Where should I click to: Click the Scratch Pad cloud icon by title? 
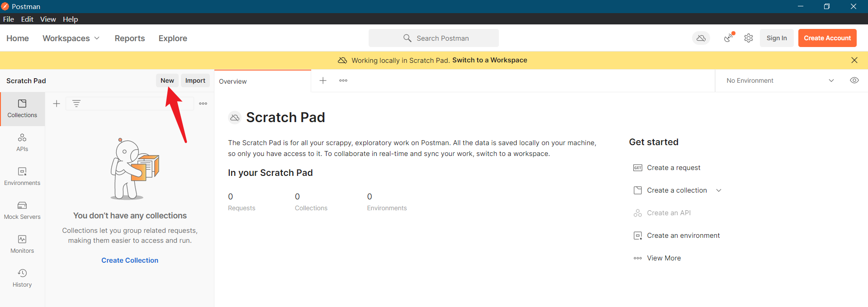[x=234, y=118]
